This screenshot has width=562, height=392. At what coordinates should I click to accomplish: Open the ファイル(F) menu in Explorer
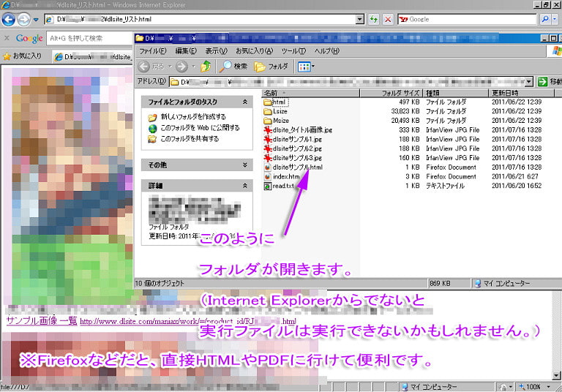click(x=153, y=51)
